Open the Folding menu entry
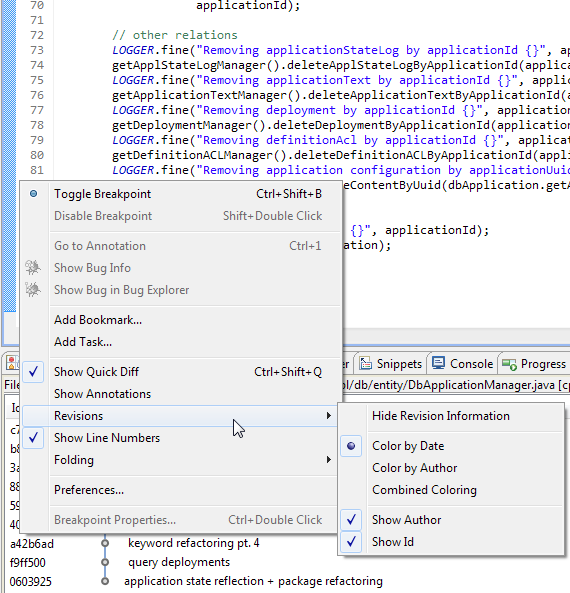Screen dimensions: 570x593 click(x=180, y=460)
